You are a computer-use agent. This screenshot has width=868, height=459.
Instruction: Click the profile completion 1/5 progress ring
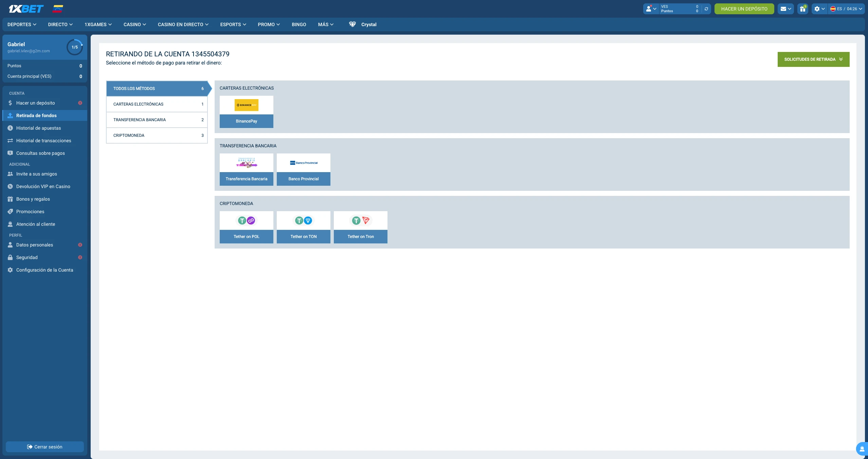(74, 47)
